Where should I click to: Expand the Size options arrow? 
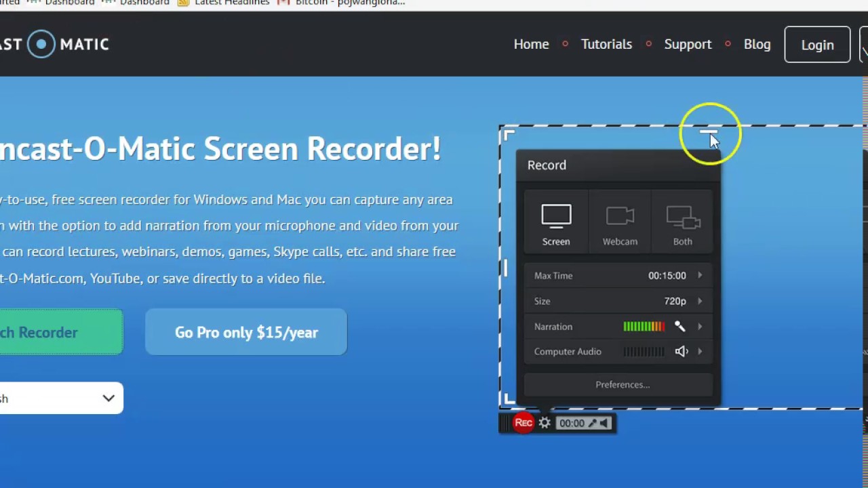point(700,301)
